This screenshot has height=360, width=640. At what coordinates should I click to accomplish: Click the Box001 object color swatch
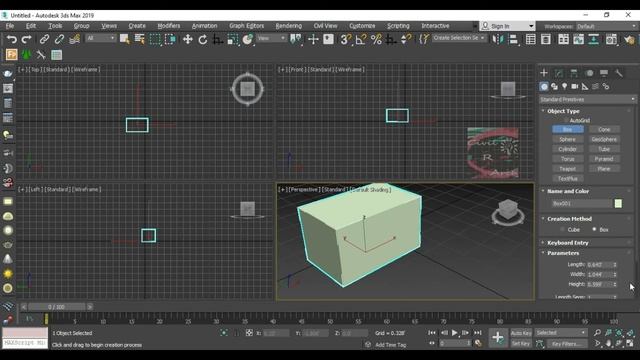pyautogui.click(x=618, y=203)
